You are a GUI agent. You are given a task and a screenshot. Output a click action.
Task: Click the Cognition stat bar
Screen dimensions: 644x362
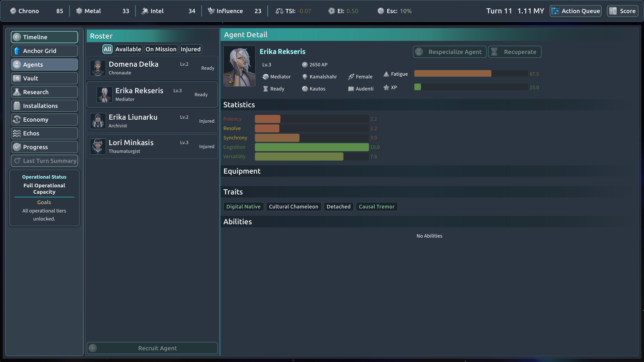click(312, 147)
